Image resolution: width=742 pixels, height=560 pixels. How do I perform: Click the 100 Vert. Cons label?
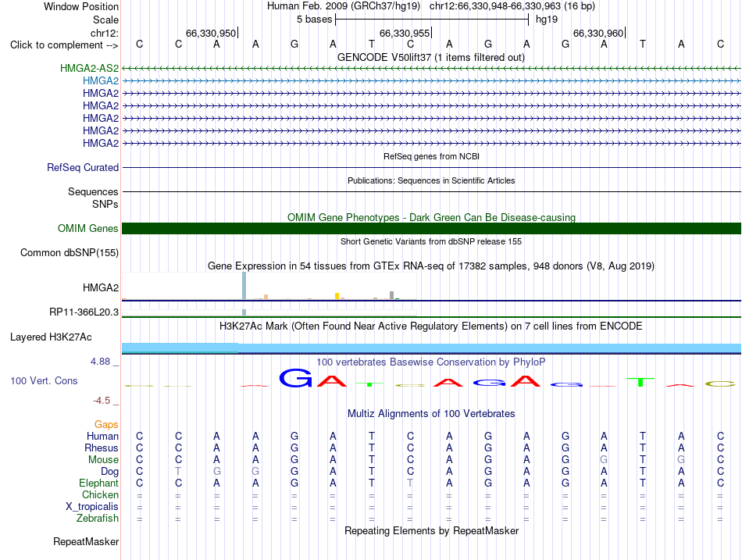(x=44, y=380)
